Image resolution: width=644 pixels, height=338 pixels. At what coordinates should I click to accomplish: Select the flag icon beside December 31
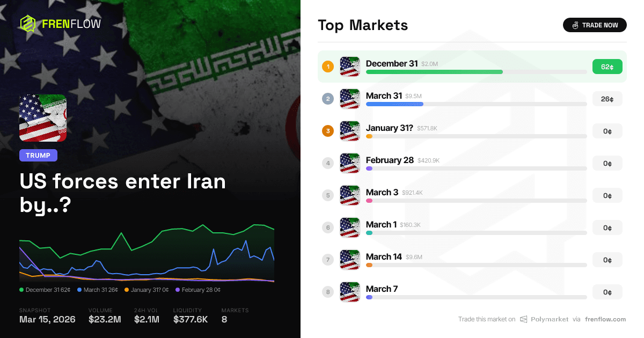tap(350, 67)
